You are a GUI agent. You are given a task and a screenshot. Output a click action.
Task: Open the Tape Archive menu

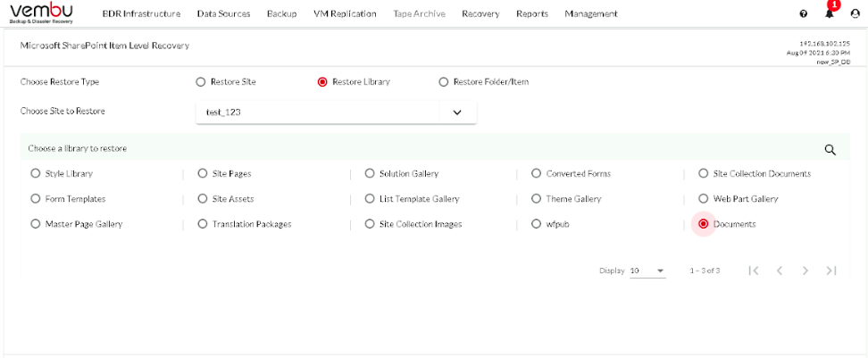[420, 13]
